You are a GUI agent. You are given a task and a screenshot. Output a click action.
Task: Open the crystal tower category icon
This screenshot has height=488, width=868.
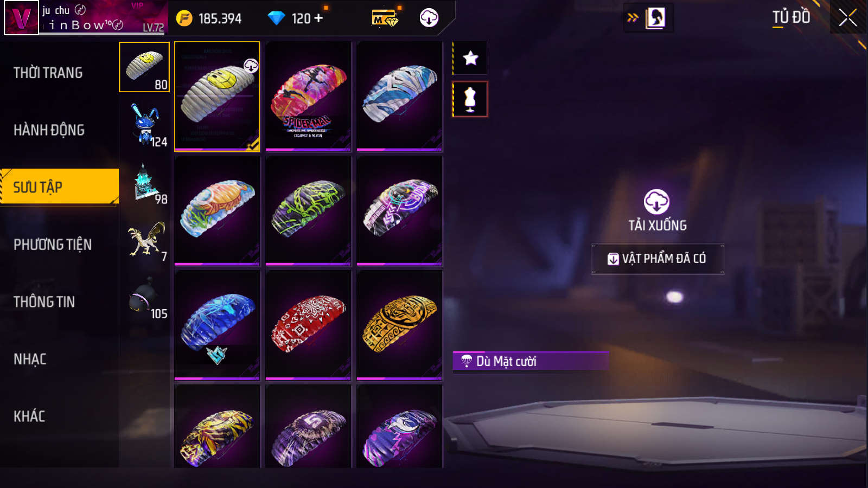click(x=144, y=182)
